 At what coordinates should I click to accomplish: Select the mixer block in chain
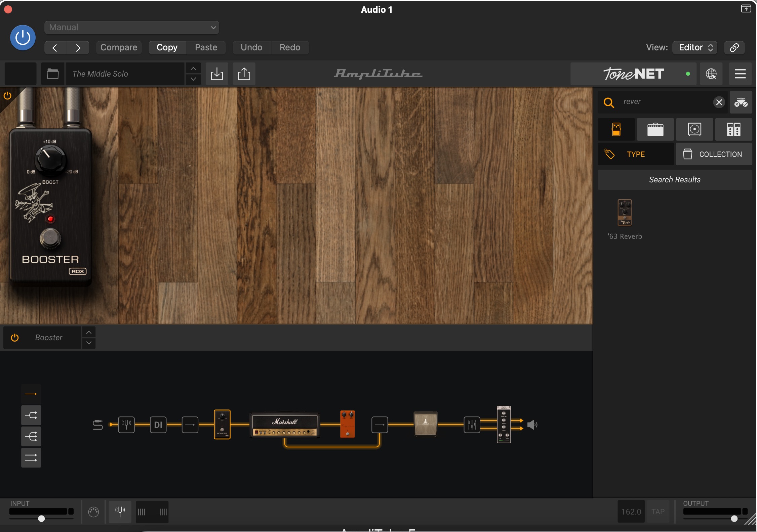[472, 425]
